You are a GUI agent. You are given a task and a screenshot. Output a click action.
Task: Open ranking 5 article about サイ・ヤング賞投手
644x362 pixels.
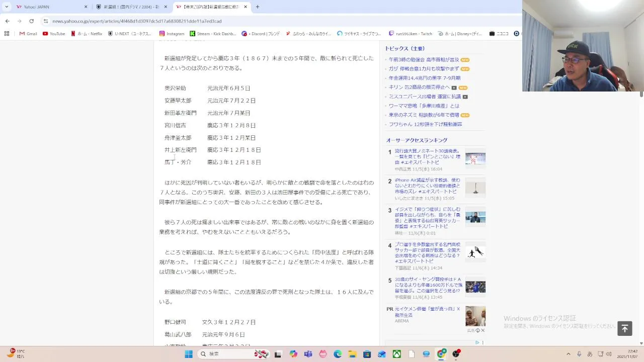coord(428,285)
